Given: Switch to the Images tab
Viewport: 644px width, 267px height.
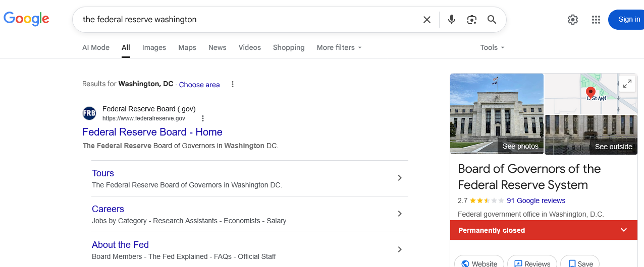Looking at the screenshot, I should click(154, 47).
